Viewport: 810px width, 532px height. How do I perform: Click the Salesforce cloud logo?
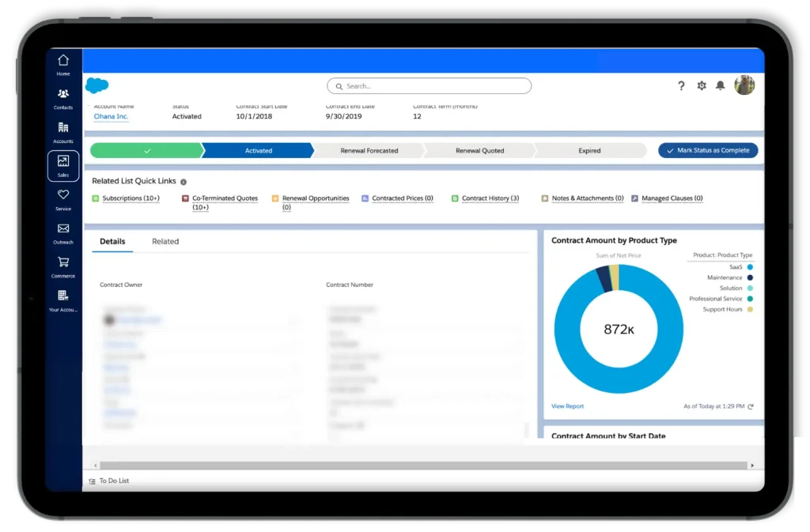click(x=97, y=85)
